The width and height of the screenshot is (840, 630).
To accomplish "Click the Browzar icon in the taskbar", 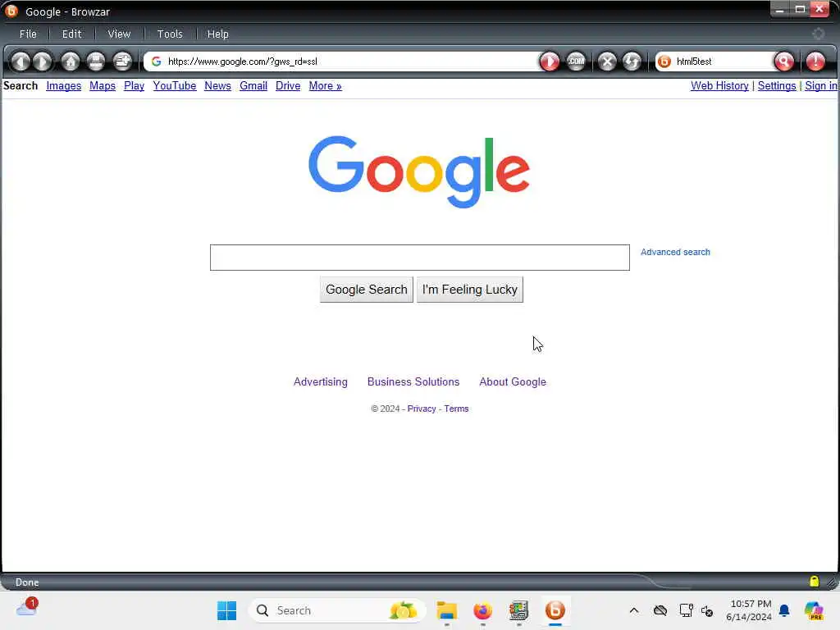I will (555, 610).
